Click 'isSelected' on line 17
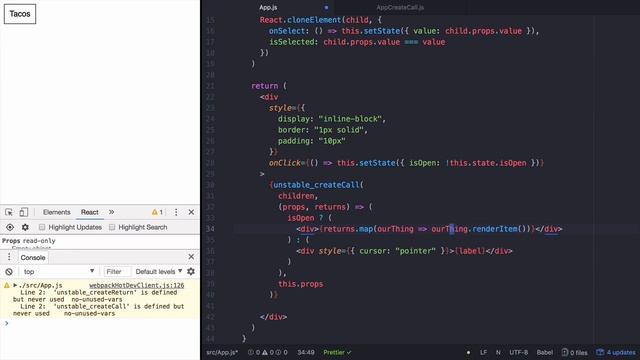Viewport: 640px width, 360px height. pyautogui.click(x=291, y=42)
